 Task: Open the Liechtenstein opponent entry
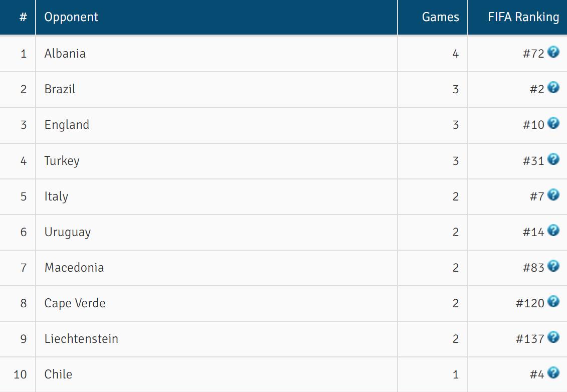81,339
